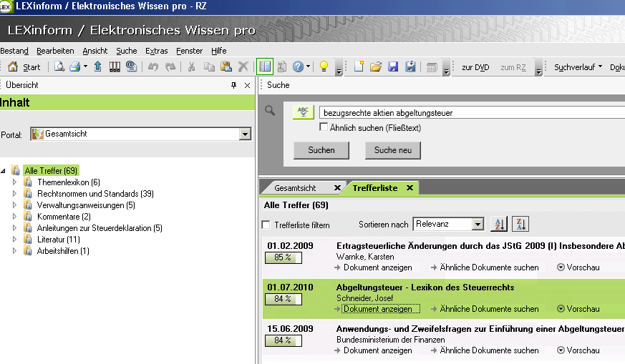Enable 'Ähnlich suchen (Fließtext)' checkbox
Viewport: 625px width, 364px height.
point(324,127)
